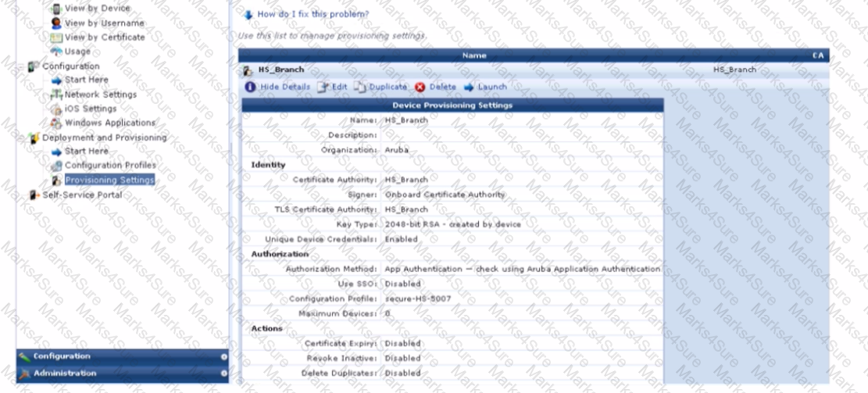Click the Delete Duplicates Disabled value
The image size is (868, 393).
coord(402,373)
